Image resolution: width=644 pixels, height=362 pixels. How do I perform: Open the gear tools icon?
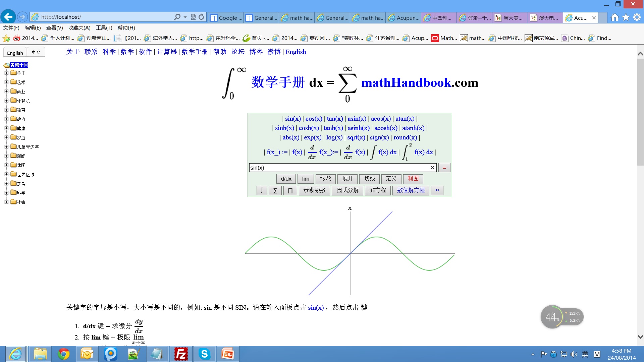click(x=637, y=17)
